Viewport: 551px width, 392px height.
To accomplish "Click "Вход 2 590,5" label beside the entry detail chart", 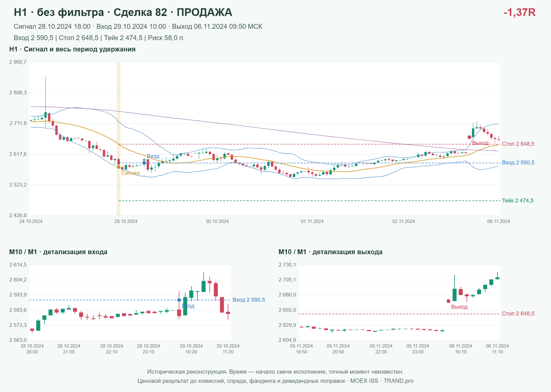I will [x=249, y=300].
